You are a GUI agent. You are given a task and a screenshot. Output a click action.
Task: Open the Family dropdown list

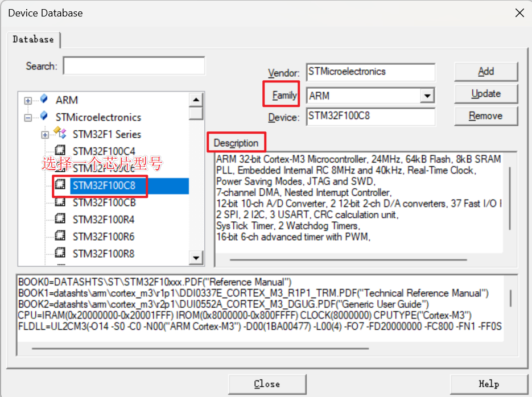point(427,96)
